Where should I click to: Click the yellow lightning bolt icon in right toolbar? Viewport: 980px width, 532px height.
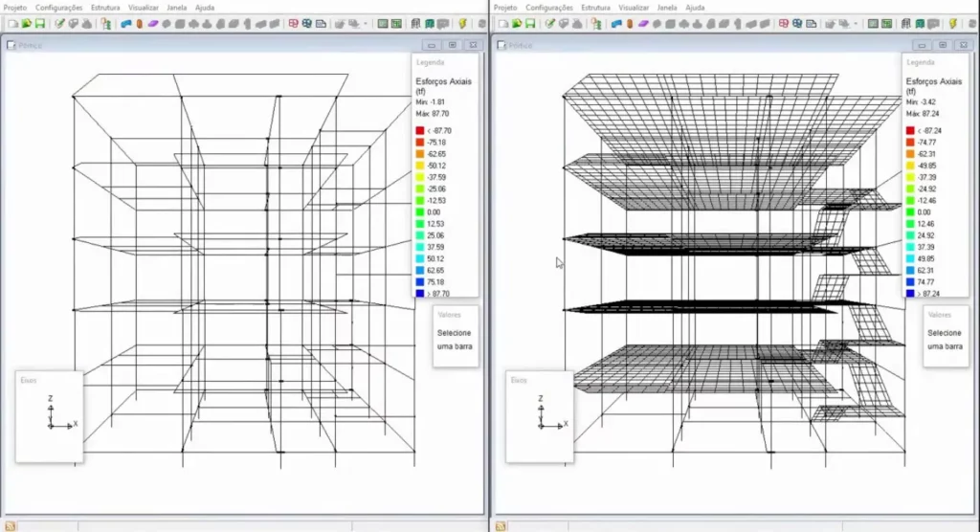(952, 23)
